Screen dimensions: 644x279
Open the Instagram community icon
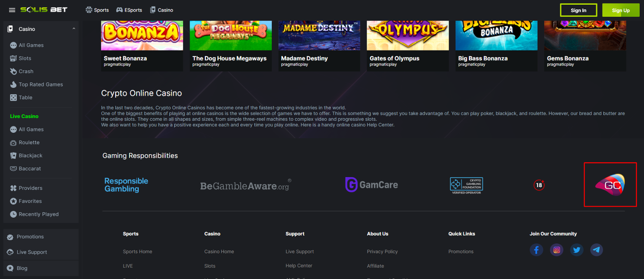556,250
